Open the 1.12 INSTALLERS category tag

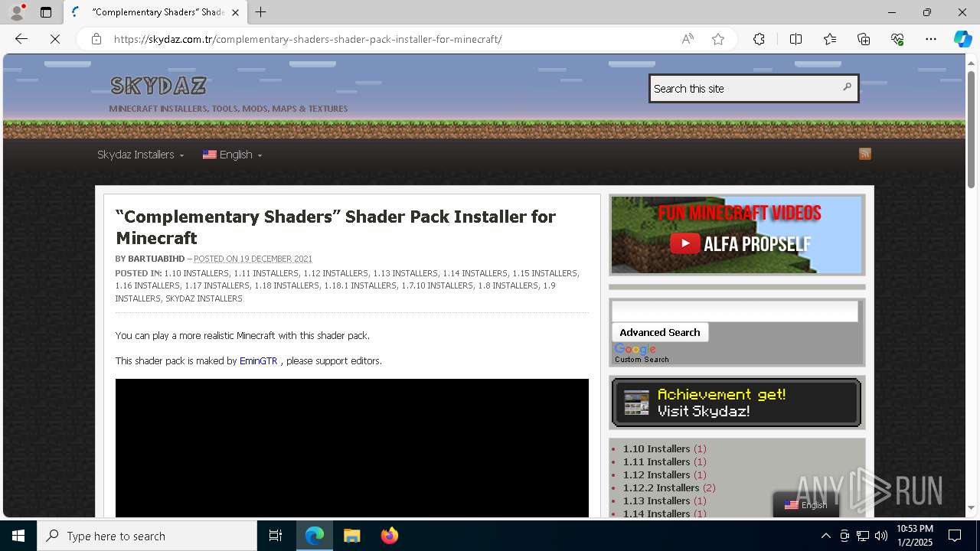point(335,273)
